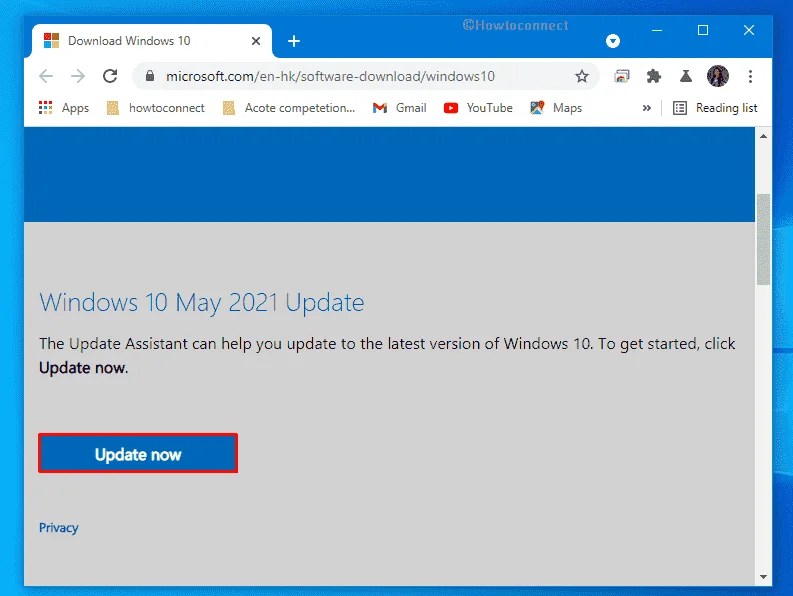The image size is (793, 596).
Task: Click the Update now button
Action: (138, 454)
